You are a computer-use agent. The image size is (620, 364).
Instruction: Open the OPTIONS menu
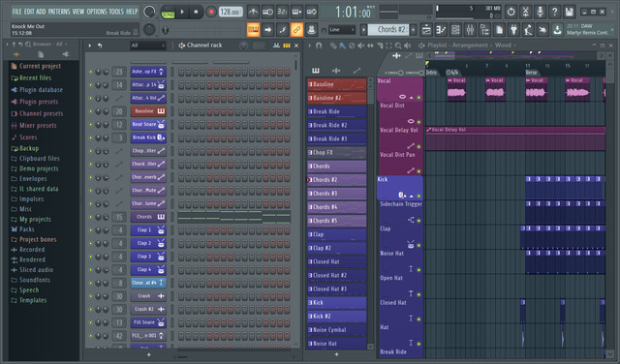click(x=97, y=12)
